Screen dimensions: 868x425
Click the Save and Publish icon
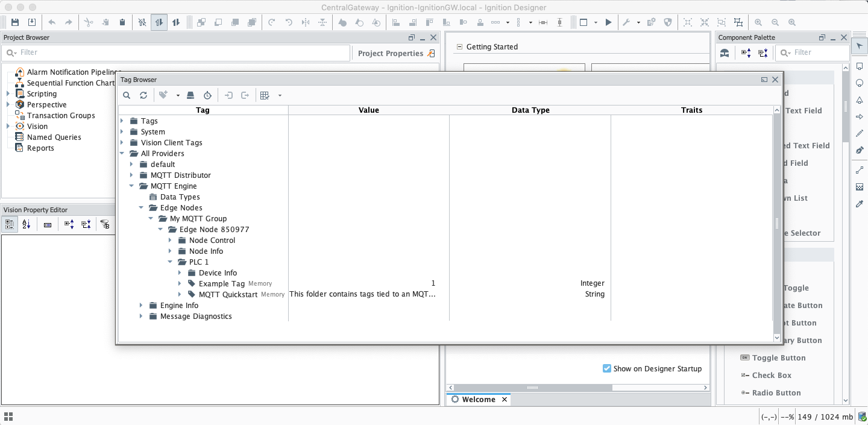click(x=32, y=22)
